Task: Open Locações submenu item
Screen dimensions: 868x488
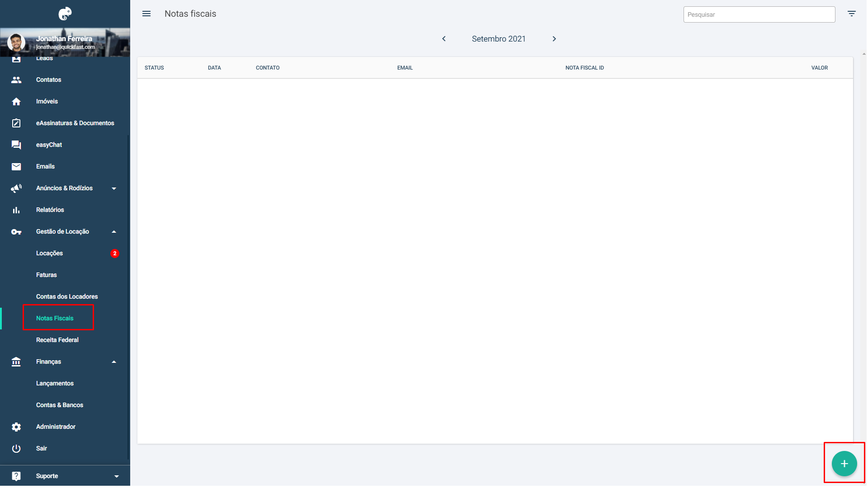Action: (x=50, y=253)
